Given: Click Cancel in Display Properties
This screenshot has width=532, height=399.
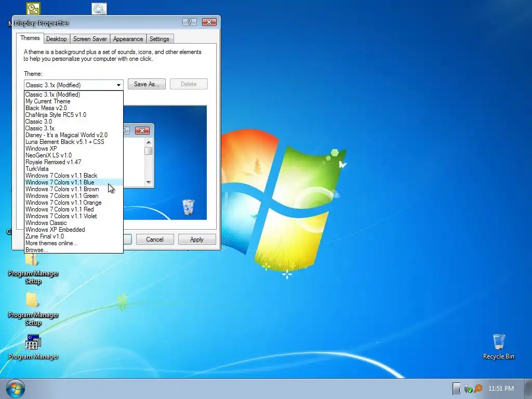Looking at the screenshot, I should point(155,239).
